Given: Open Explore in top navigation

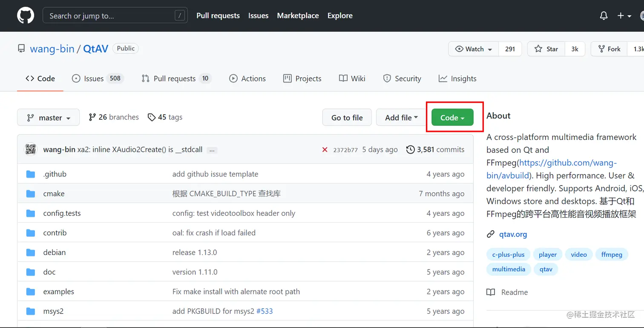Looking at the screenshot, I should coord(340,16).
